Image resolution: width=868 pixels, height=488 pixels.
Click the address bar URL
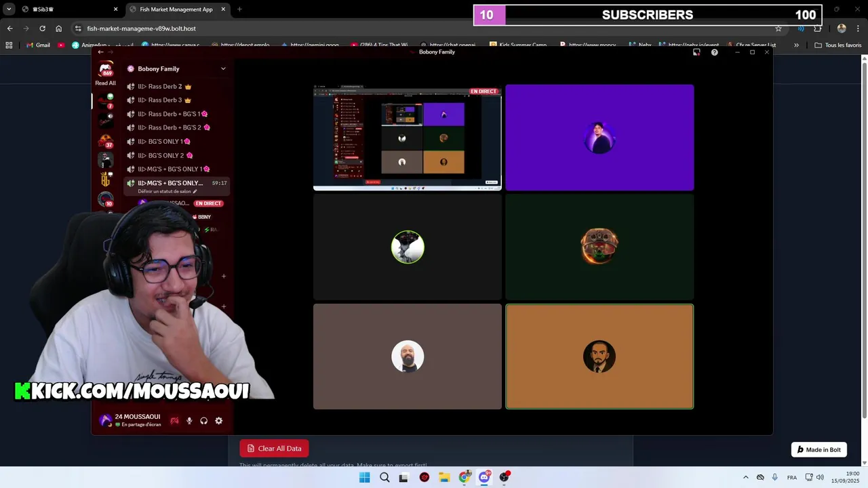(141, 28)
